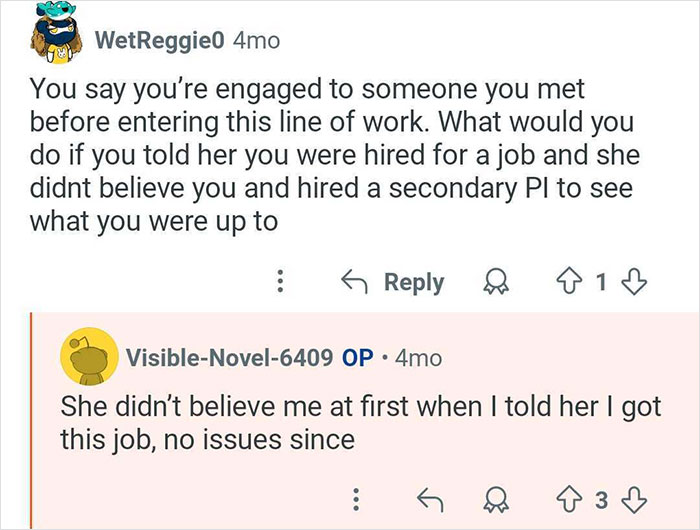Click Reply on WetReggie0's comment
The width and height of the screenshot is (700, 530).
pos(413,283)
